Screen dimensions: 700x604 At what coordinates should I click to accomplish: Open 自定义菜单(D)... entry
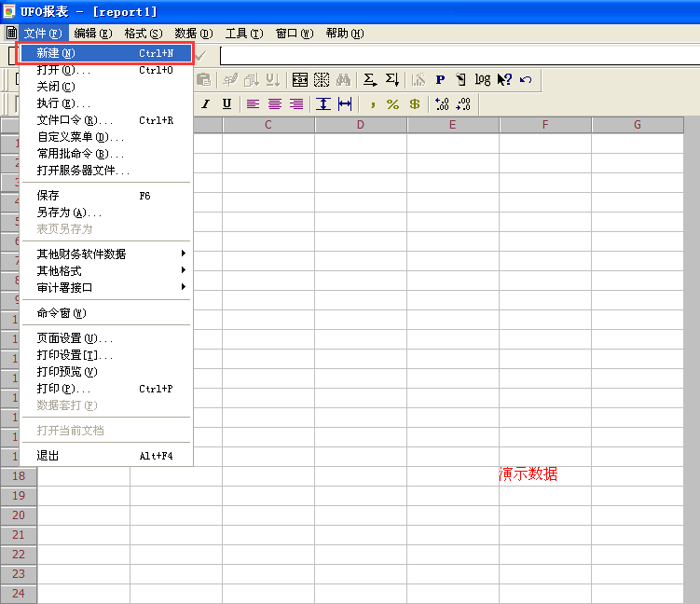106,137
